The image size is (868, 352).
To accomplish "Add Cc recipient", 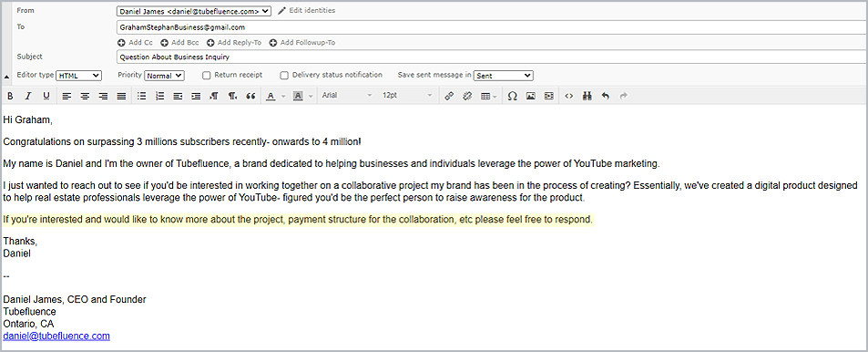I will [135, 43].
